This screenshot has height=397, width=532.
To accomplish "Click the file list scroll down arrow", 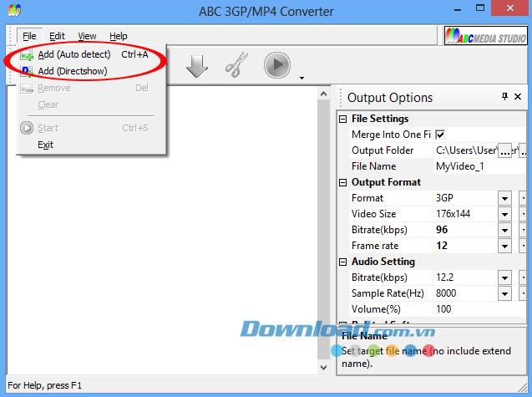I will click(x=323, y=368).
